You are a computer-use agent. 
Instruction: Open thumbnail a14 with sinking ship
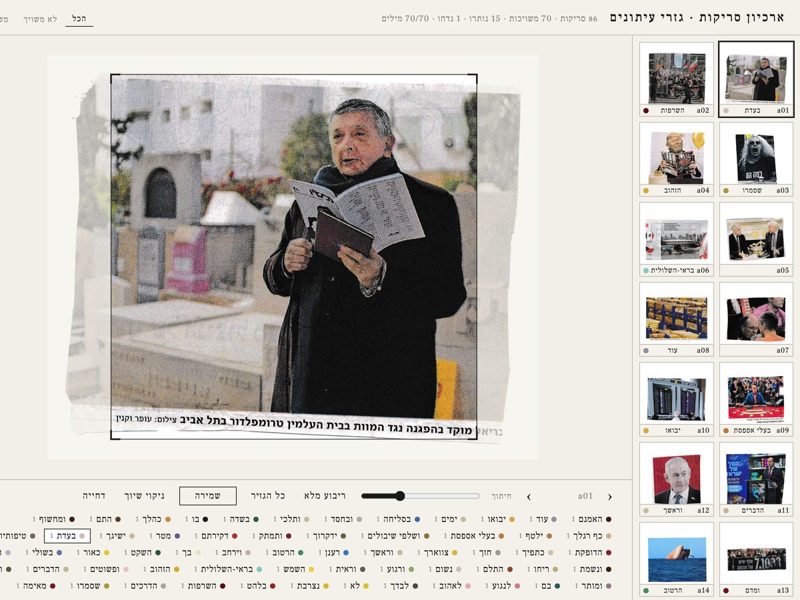676,560
